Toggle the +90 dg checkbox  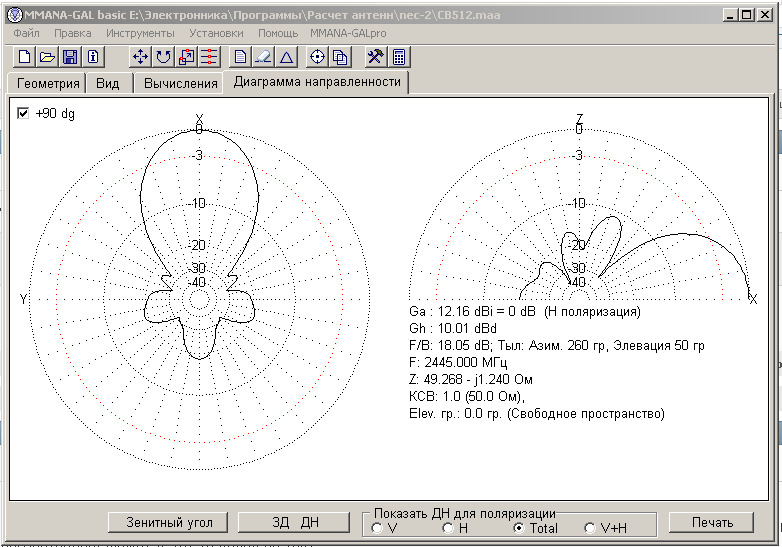pos(24,114)
